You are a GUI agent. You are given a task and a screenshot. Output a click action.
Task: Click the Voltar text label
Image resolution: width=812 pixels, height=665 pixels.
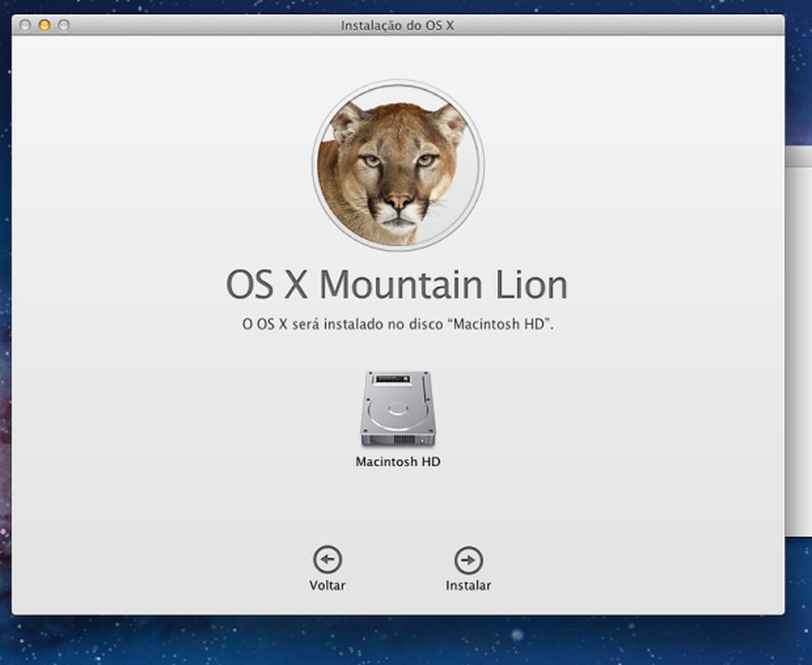[x=328, y=585]
